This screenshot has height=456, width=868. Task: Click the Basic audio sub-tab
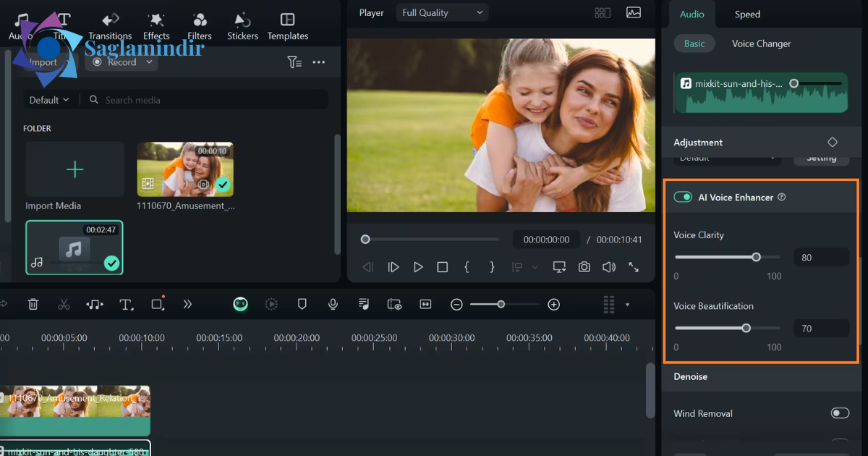point(694,43)
